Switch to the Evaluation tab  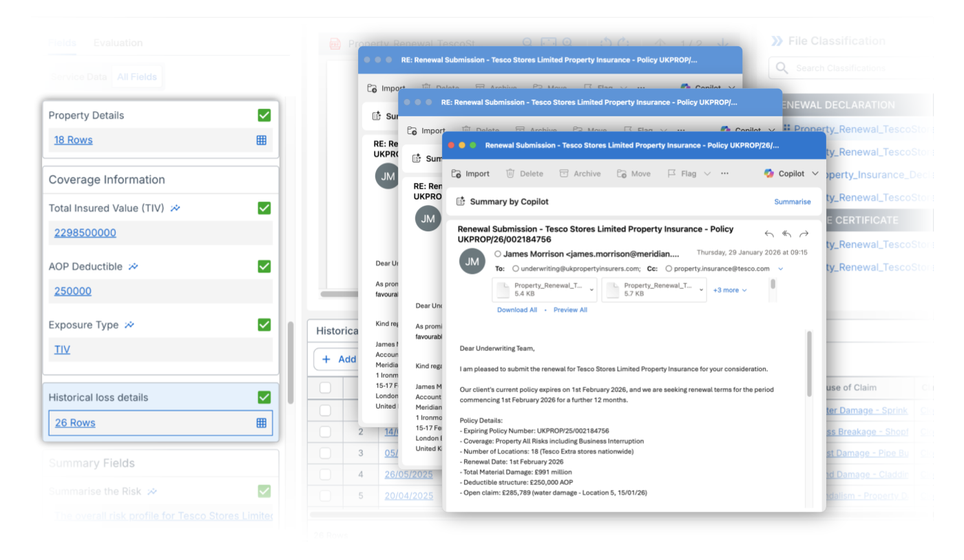coord(118,43)
